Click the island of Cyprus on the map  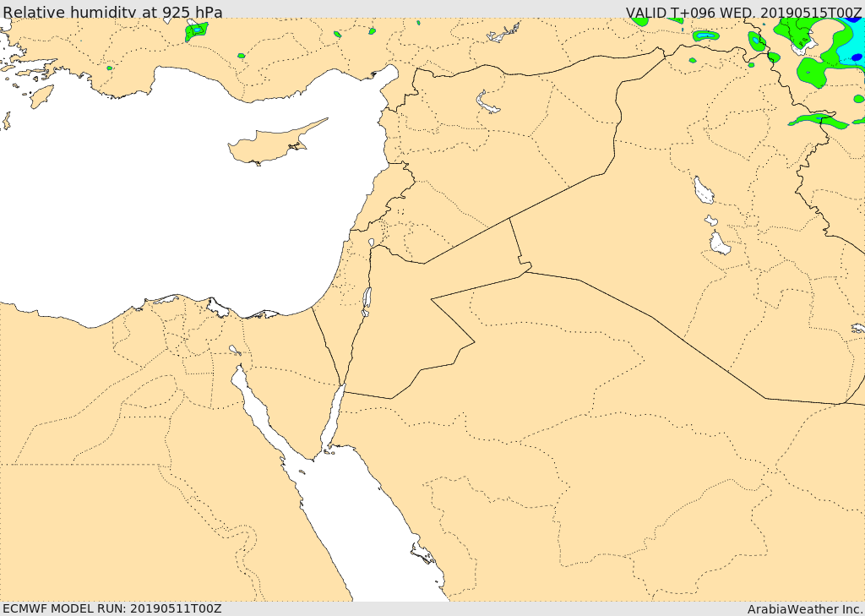(x=273, y=144)
